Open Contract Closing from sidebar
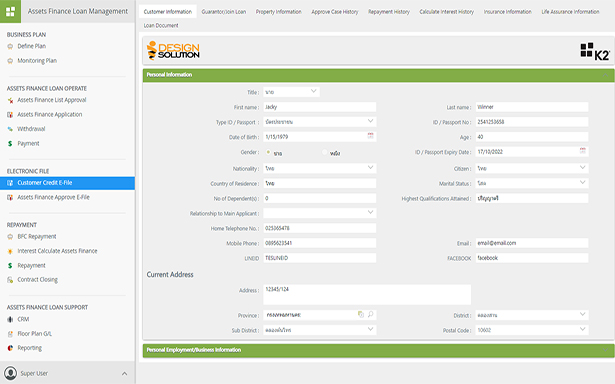 [37, 280]
